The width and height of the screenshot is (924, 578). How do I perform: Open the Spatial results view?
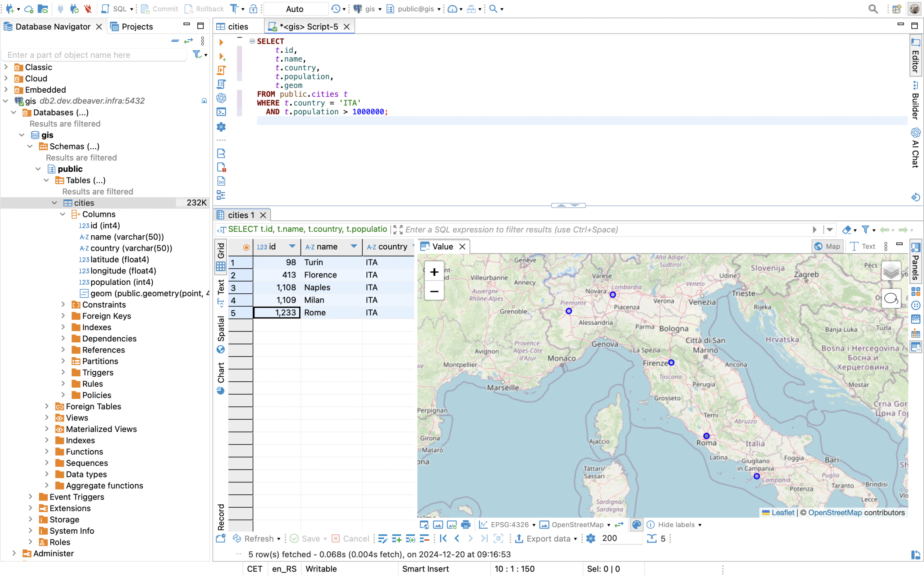click(221, 334)
